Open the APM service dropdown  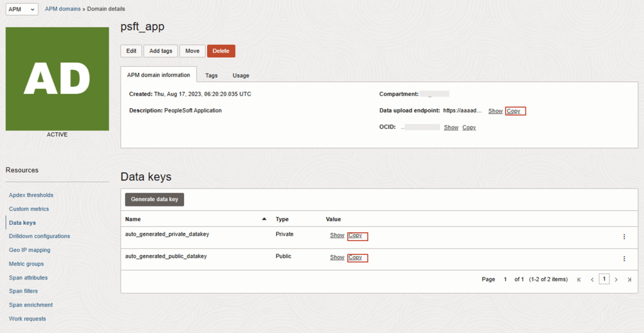22,9
